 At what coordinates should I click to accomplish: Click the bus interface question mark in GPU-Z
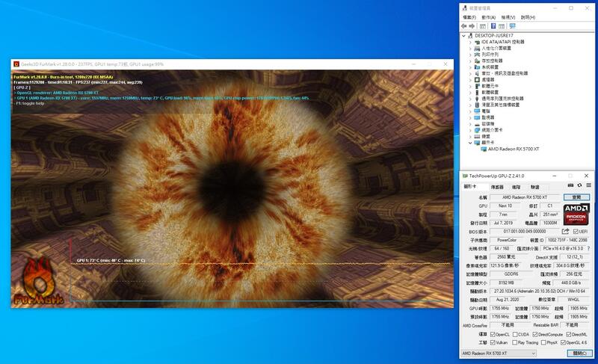588,248
